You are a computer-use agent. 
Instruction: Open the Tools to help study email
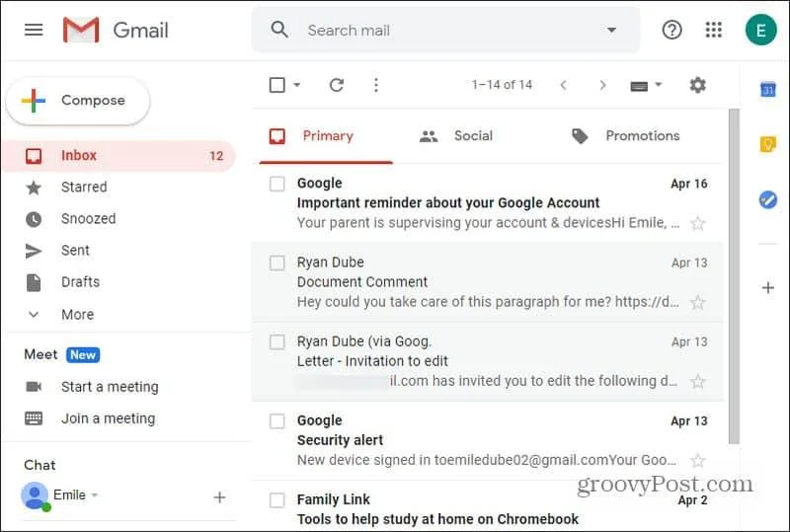point(488,505)
